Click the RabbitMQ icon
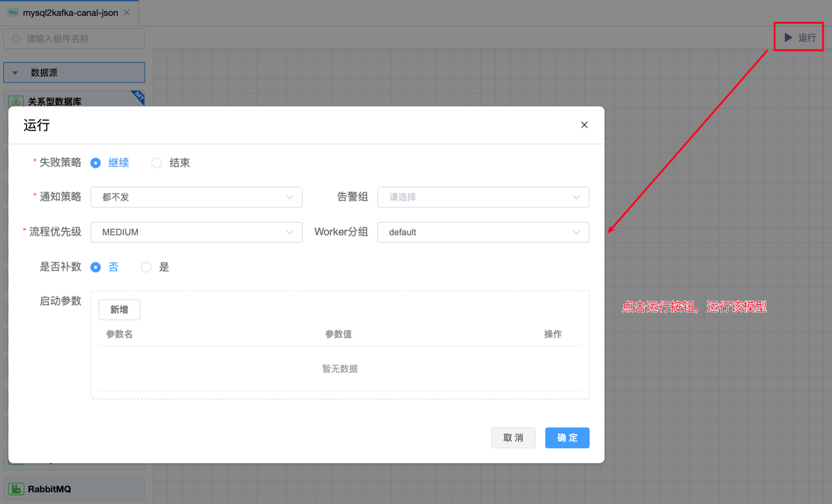Screen dimensions: 832x504 (x=16, y=489)
